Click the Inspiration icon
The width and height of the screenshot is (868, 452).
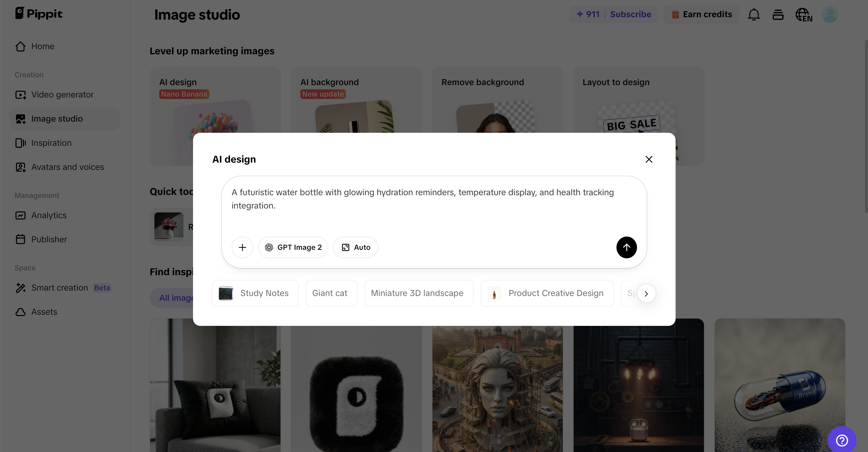click(x=21, y=143)
